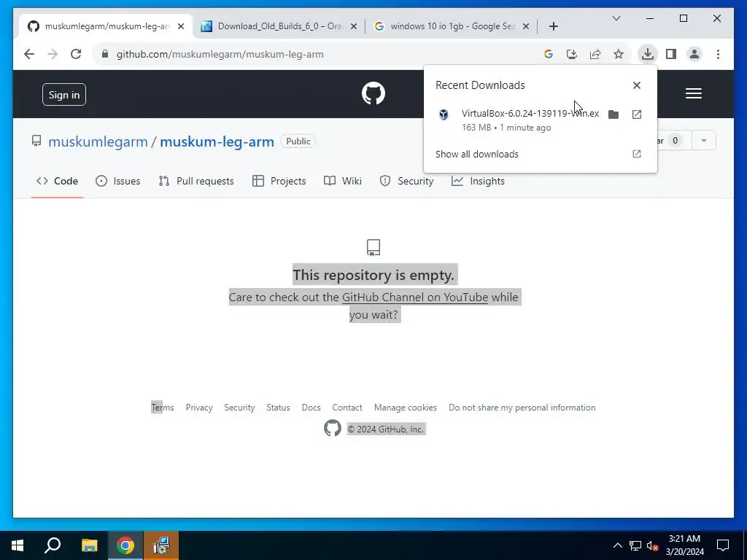Click the GitHub logo in the footer
This screenshot has width=747, height=560.
[333, 428]
